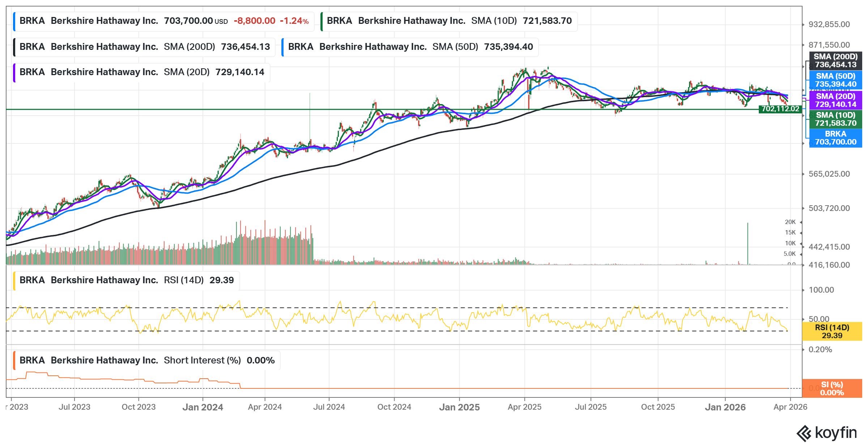Image resolution: width=868 pixels, height=448 pixels.
Task: Select the RSI (14D) indicator legend
Action: (127, 280)
